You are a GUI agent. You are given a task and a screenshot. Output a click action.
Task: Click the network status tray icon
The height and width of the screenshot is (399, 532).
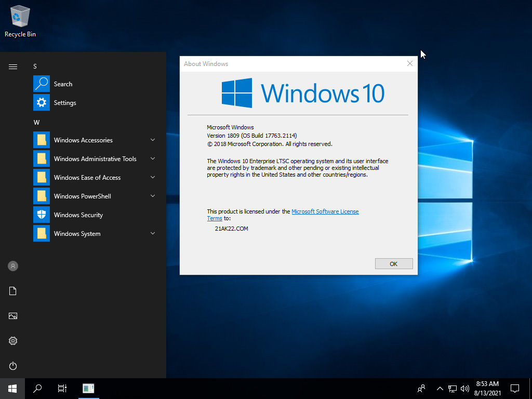click(x=453, y=389)
